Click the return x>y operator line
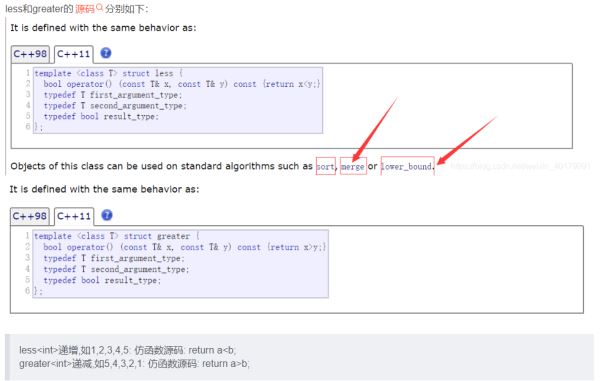The width and height of the screenshot is (600, 381). tap(184, 247)
